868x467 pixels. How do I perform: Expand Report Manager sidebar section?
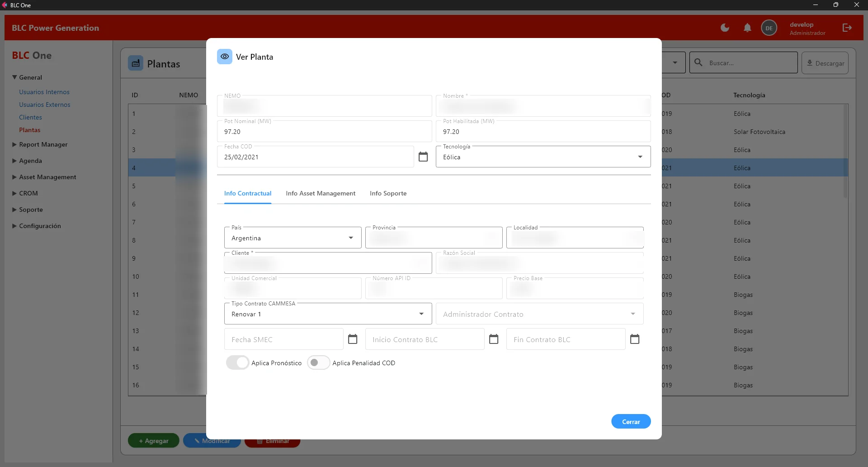click(x=40, y=144)
